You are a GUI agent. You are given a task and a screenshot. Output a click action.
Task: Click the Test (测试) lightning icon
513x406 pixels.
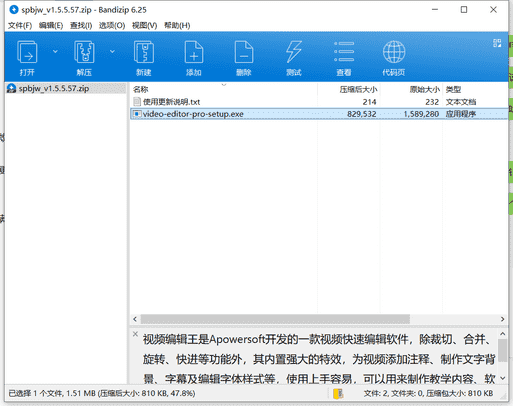point(294,52)
